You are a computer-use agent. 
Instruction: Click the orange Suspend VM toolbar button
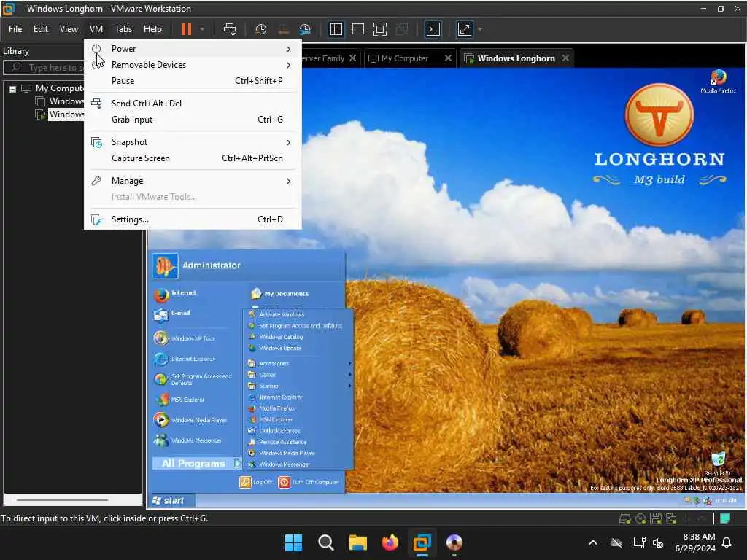tap(186, 29)
